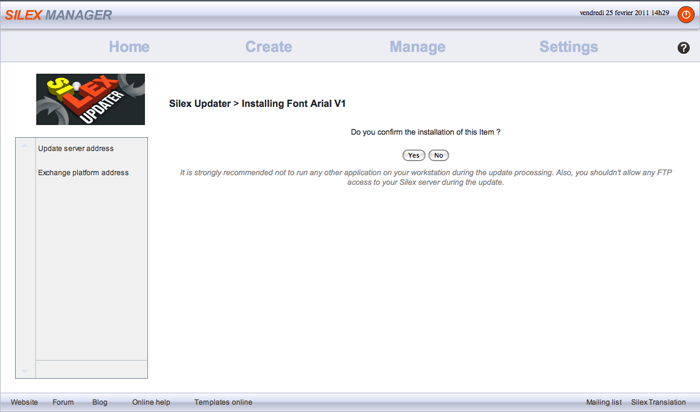
Task: Click the date and time text
Action: [x=624, y=13]
